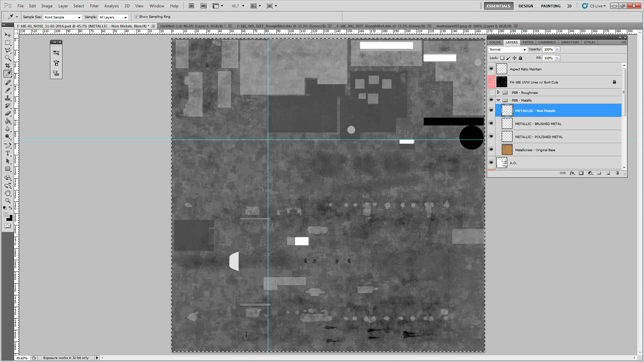
Task: Hide the METALLIC - BRUSHED METAL layer
Action: pos(491,123)
